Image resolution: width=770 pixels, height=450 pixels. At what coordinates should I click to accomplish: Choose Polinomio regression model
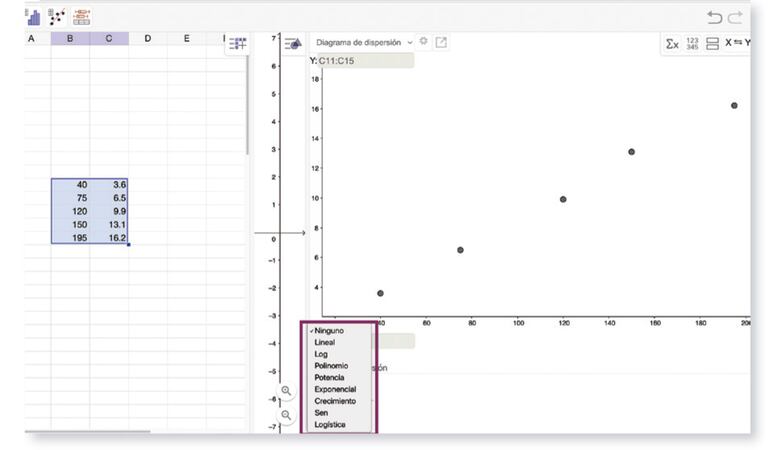(338, 366)
